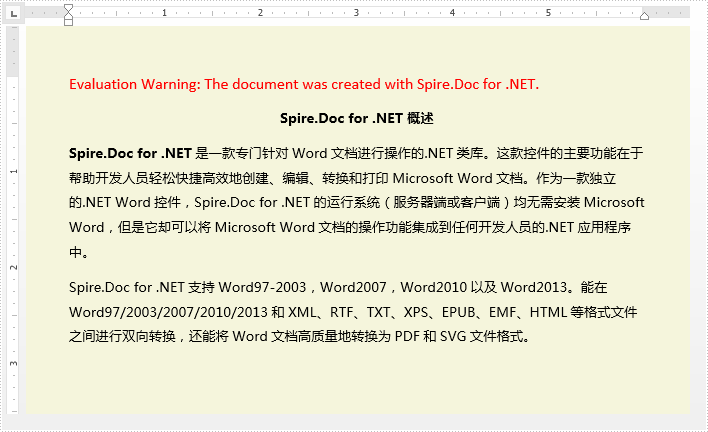
Task: Click the word 'EPUB'
Action: pyautogui.click(x=458, y=312)
